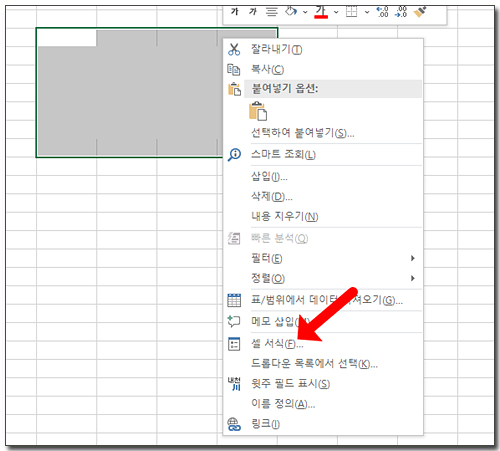
Task: Click the large Paste clipboard button
Action: pyautogui.click(x=258, y=111)
